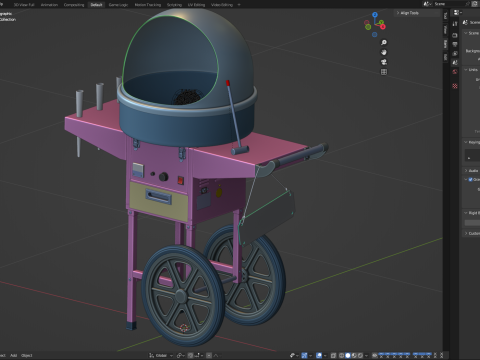Toggle the Gravity checkbox in Scene properties
Screen dimensions: 480x360
click(471, 179)
